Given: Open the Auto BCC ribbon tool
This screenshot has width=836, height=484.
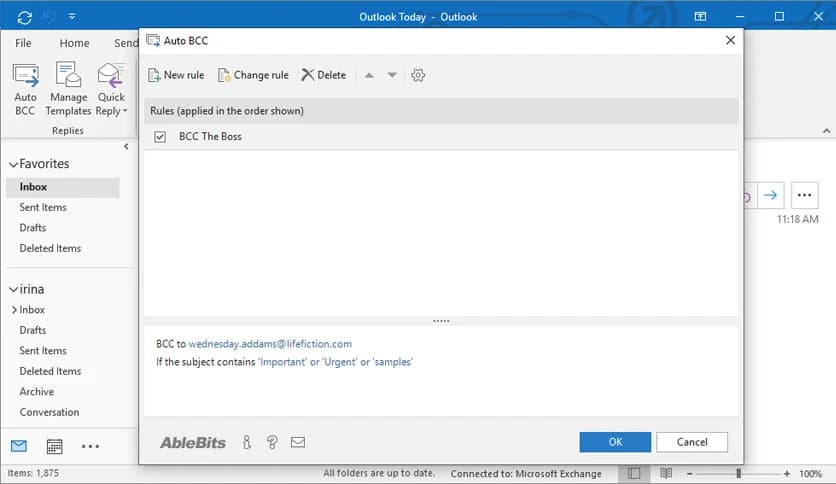Looking at the screenshot, I should (x=25, y=89).
